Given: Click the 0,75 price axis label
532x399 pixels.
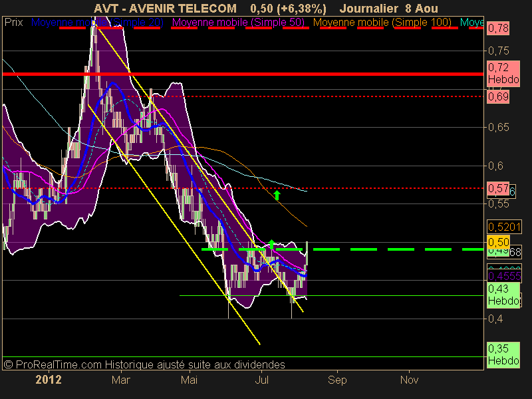Looking at the screenshot, I should point(498,51).
